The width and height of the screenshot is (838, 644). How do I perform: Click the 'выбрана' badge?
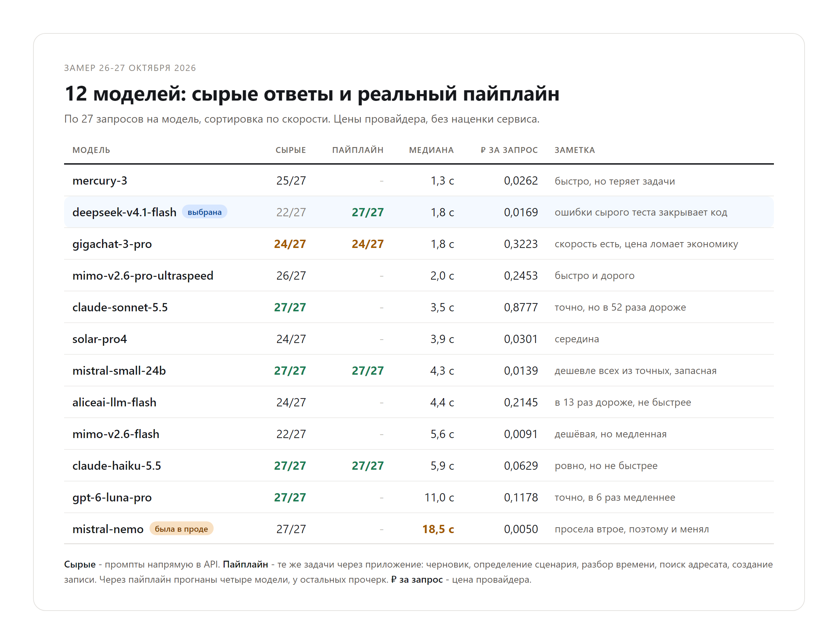point(204,212)
